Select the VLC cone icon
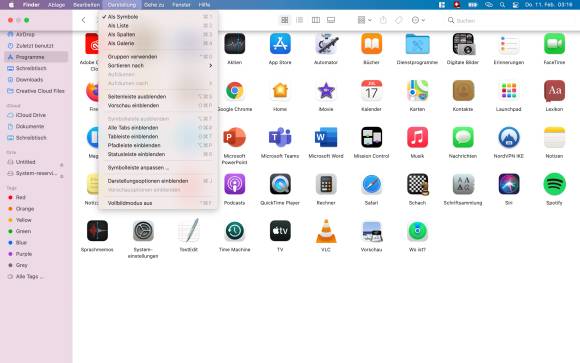Screen dimensions: 580x363 coord(326,231)
